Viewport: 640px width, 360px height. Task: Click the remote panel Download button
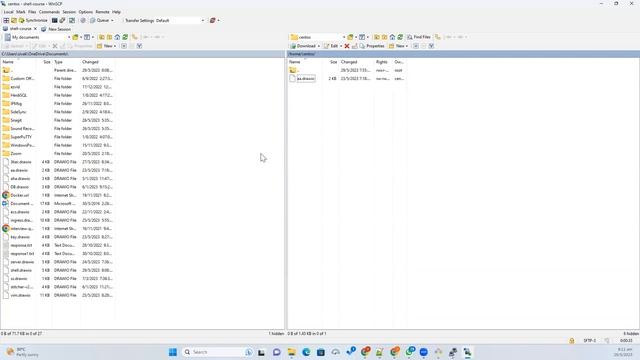tap(305, 46)
